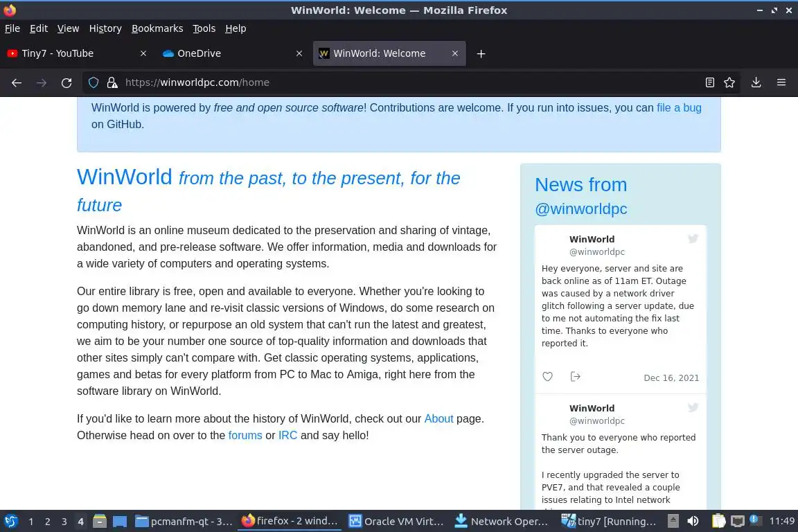Viewport: 798px width, 532px height.
Task: Switch to Oracle VM VirtualBox taskbar window
Action: (x=396, y=522)
